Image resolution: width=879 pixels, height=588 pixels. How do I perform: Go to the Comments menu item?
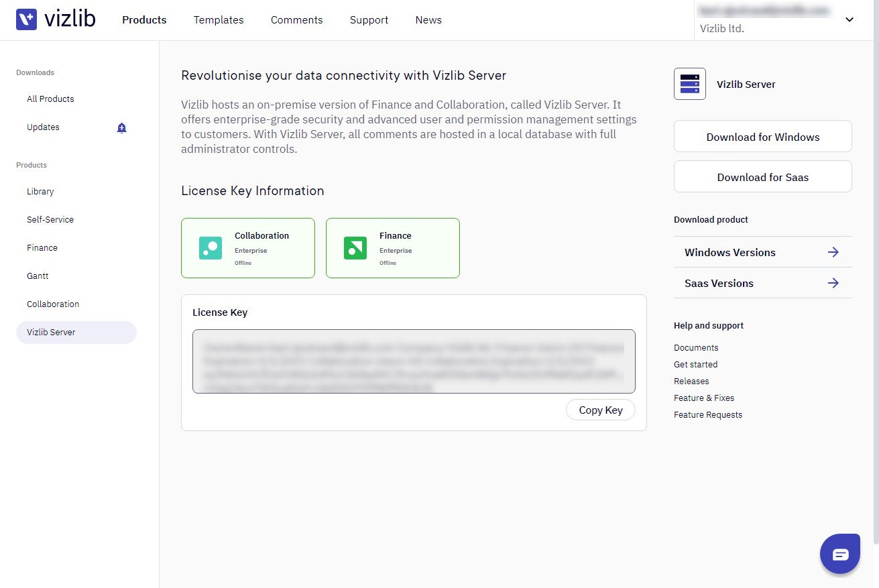(x=297, y=20)
